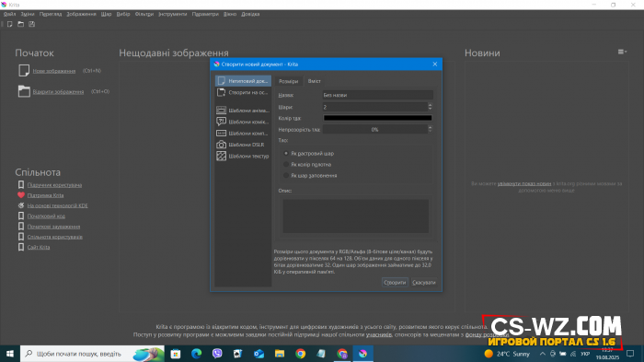The width and height of the screenshot is (644, 362).
Task: Switch to Krita taskbar icon
Action: tap(362, 354)
